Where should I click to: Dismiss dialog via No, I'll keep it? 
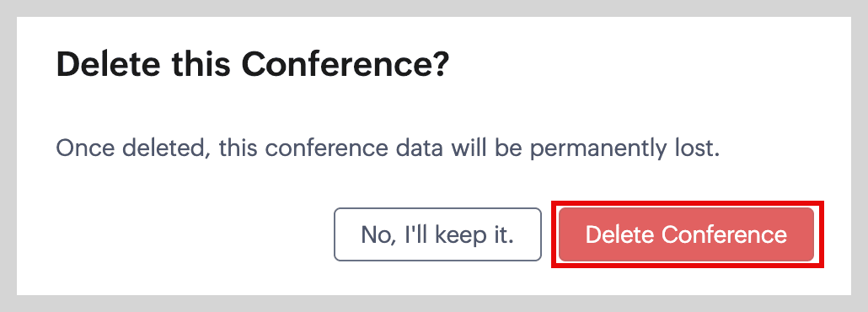(437, 234)
